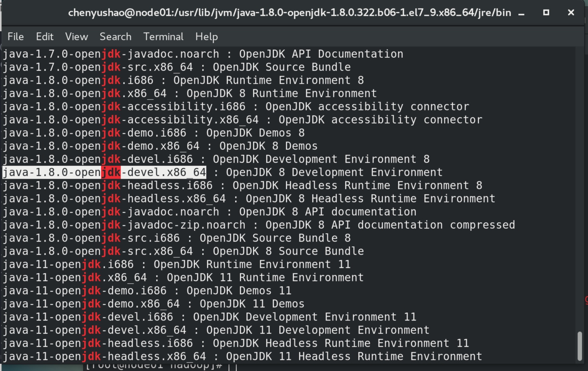Click the java-1.7.0-openjdk-javadoc.noarch line
This screenshot has width=588, height=371.
203,54
